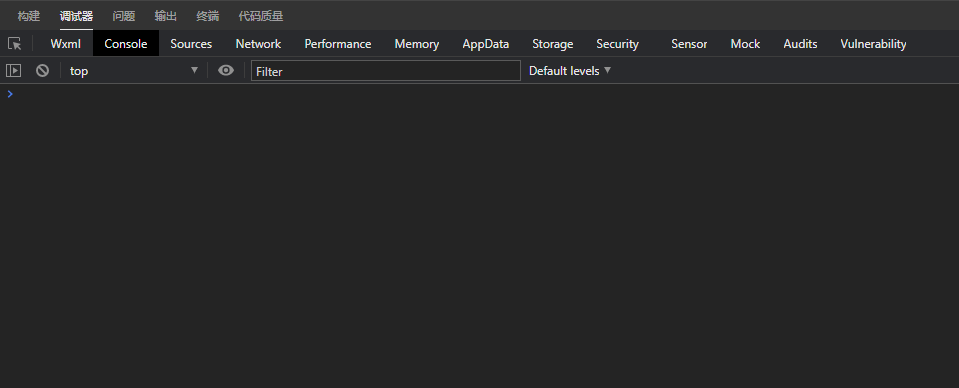This screenshot has width=959, height=388.
Task: Switch to the Wxml tab
Action: (x=65, y=44)
